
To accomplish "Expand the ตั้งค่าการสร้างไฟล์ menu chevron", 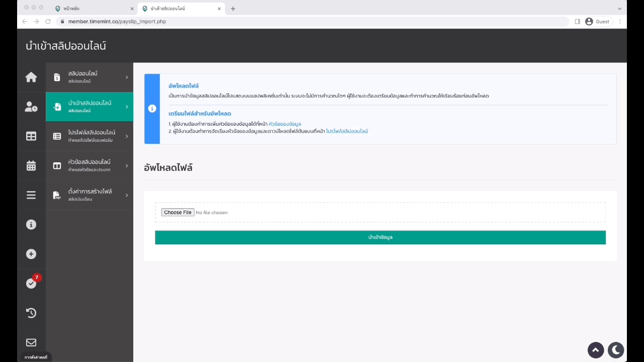I will pyautogui.click(x=127, y=195).
